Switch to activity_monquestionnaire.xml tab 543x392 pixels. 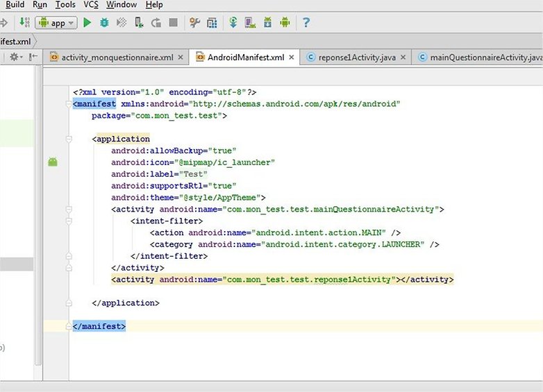pos(117,58)
